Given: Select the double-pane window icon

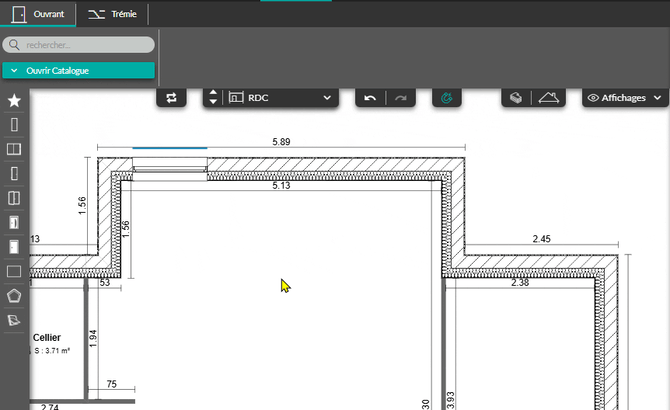Looking at the screenshot, I should 14,149.
